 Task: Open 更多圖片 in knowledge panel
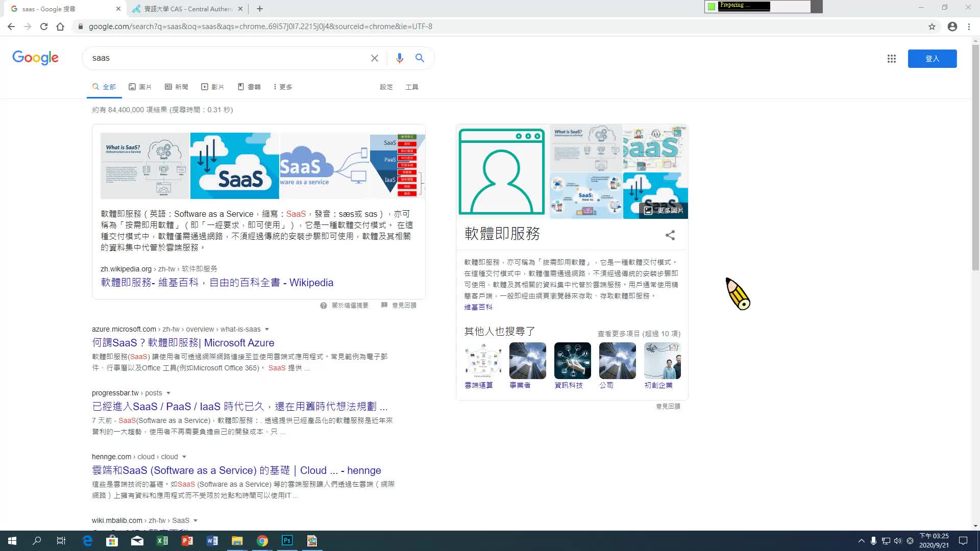point(664,211)
